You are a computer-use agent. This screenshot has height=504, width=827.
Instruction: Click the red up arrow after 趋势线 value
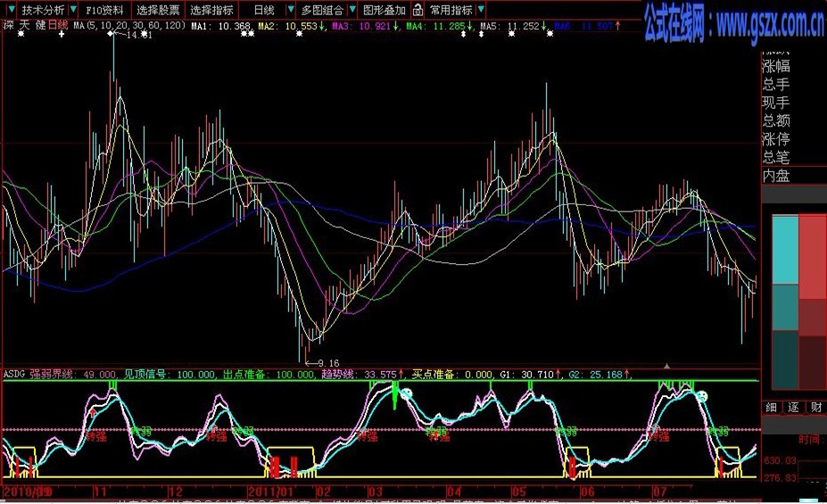[x=402, y=375]
